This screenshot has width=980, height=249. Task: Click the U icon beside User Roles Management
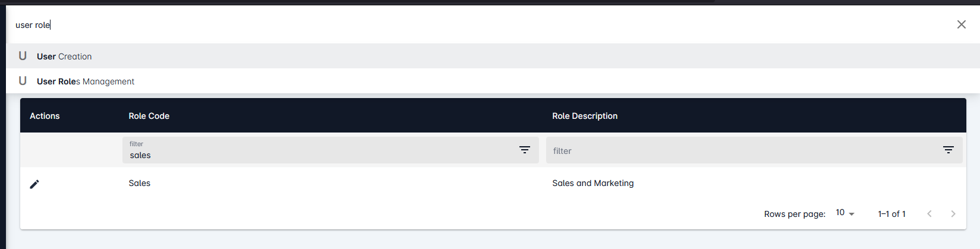coord(23,81)
